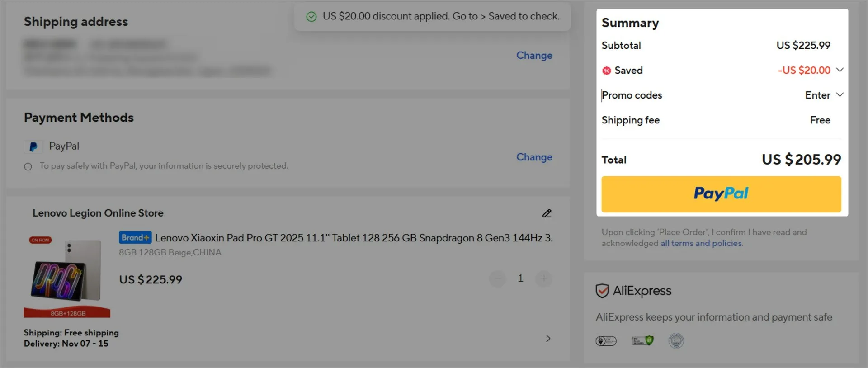Open all terms and policies link
The image size is (868, 368).
[x=701, y=243]
